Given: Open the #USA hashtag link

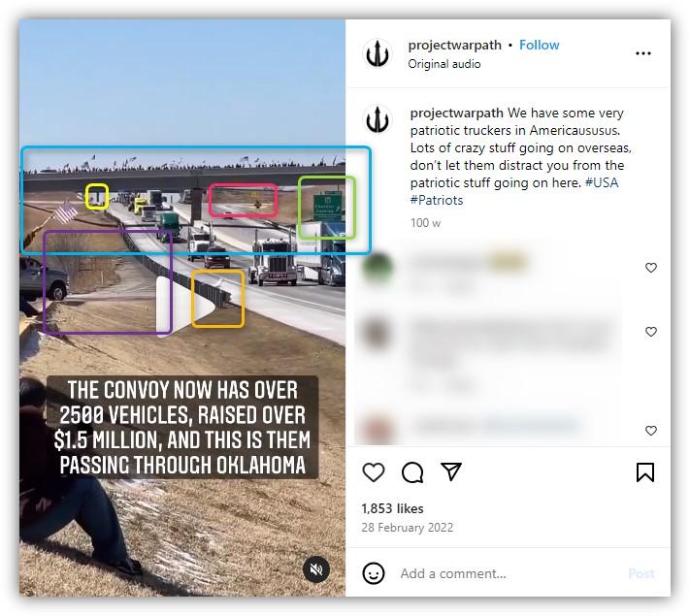Looking at the screenshot, I should [602, 182].
